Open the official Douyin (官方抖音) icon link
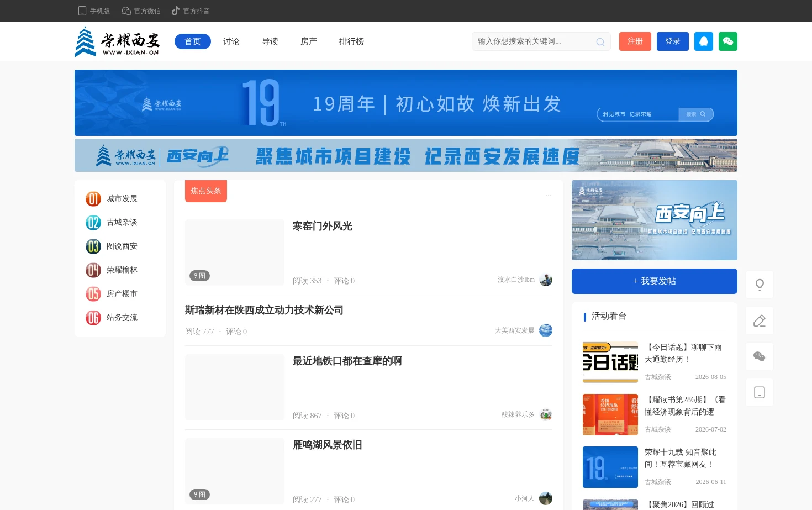 [176, 11]
